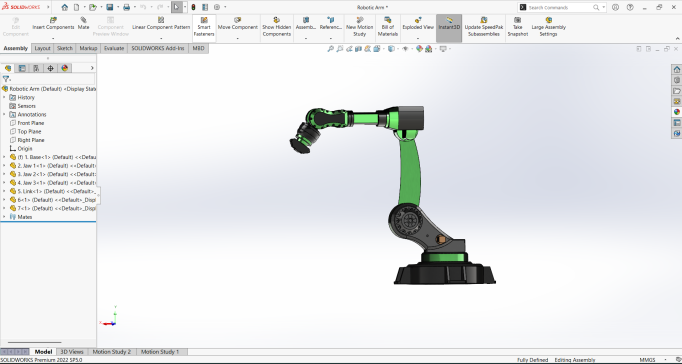Open the Options gear icon
Viewport: 682px width, 364px height.
pos(217,7)
